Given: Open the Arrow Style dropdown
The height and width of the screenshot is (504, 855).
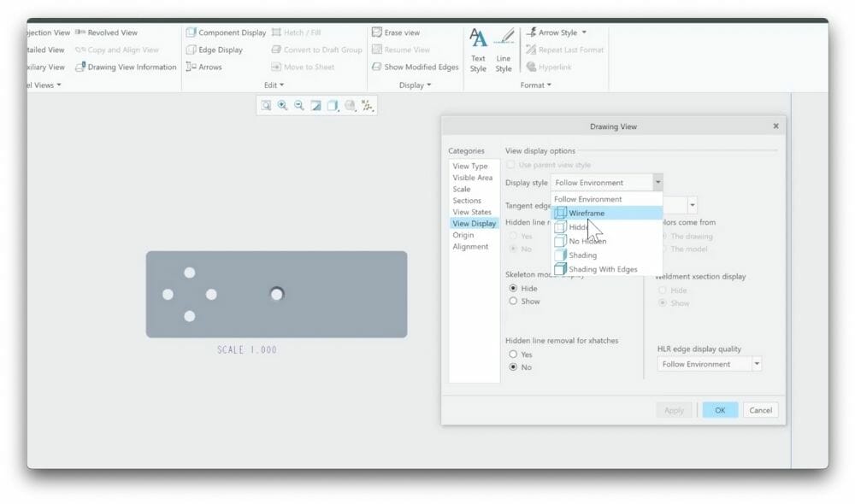Looking at the screenshot, I should point(585,32).
